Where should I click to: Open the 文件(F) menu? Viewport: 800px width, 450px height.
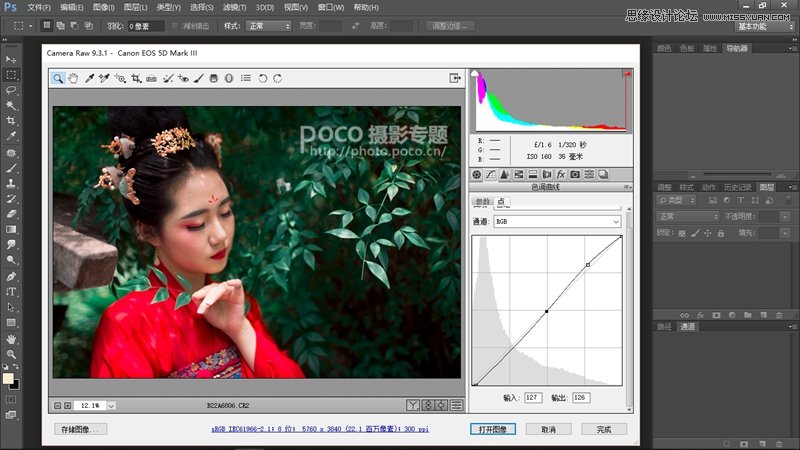click(39, 7)
